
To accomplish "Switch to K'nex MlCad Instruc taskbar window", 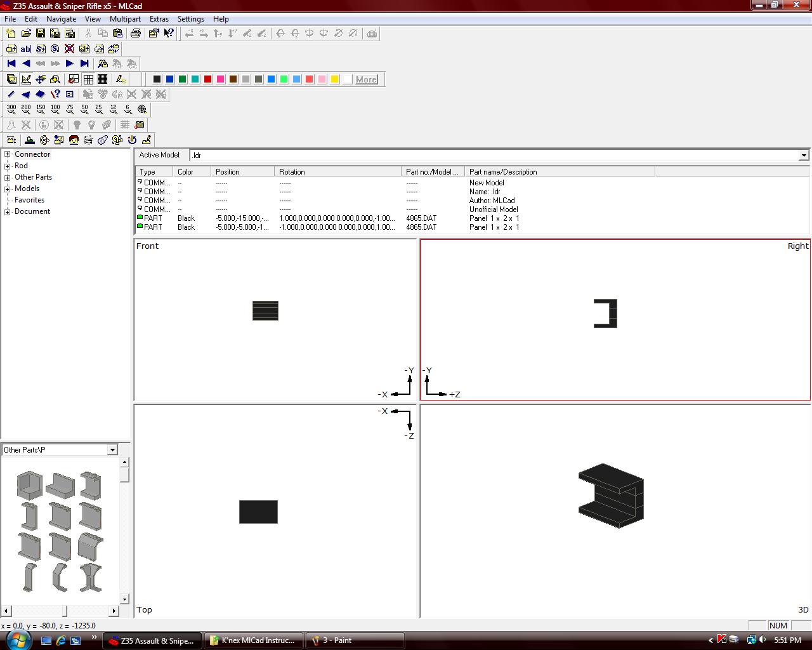I will click(254, 640).
